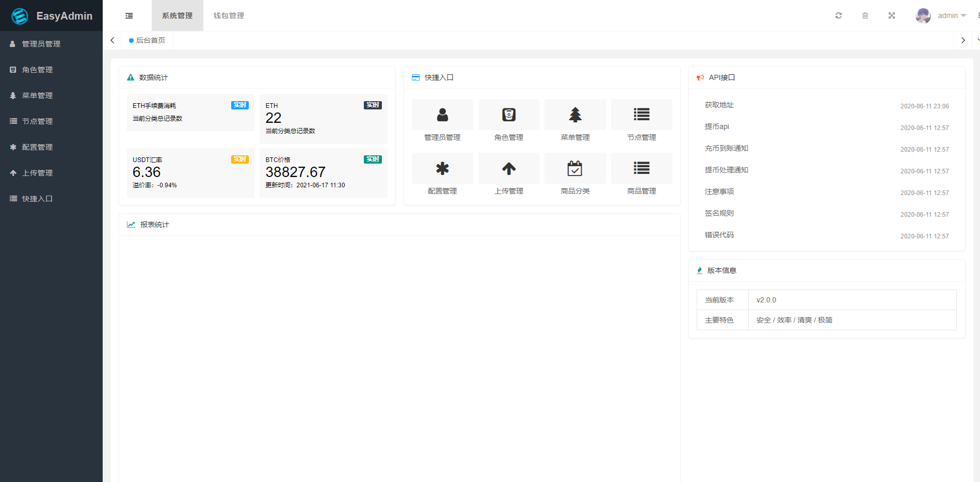Screen dimensions: 980x482
Task: Click the EasyAdmin logo
Action: pyautogui.click(x=52, y=16)
